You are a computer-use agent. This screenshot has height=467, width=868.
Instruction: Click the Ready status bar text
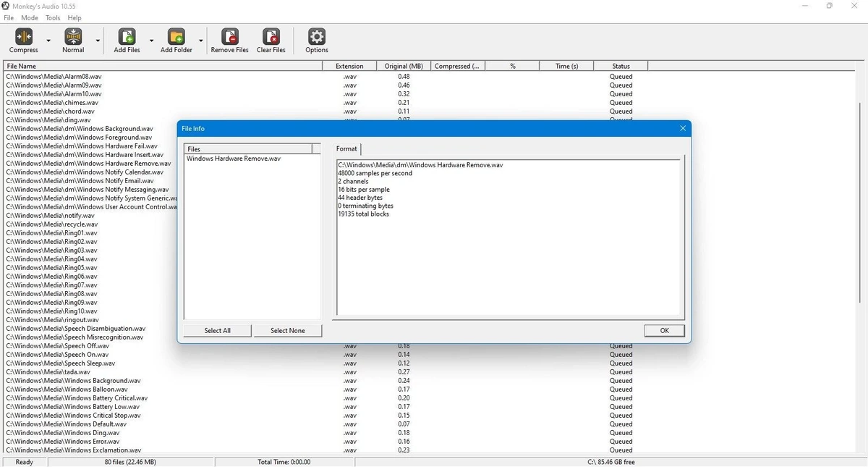24,461
